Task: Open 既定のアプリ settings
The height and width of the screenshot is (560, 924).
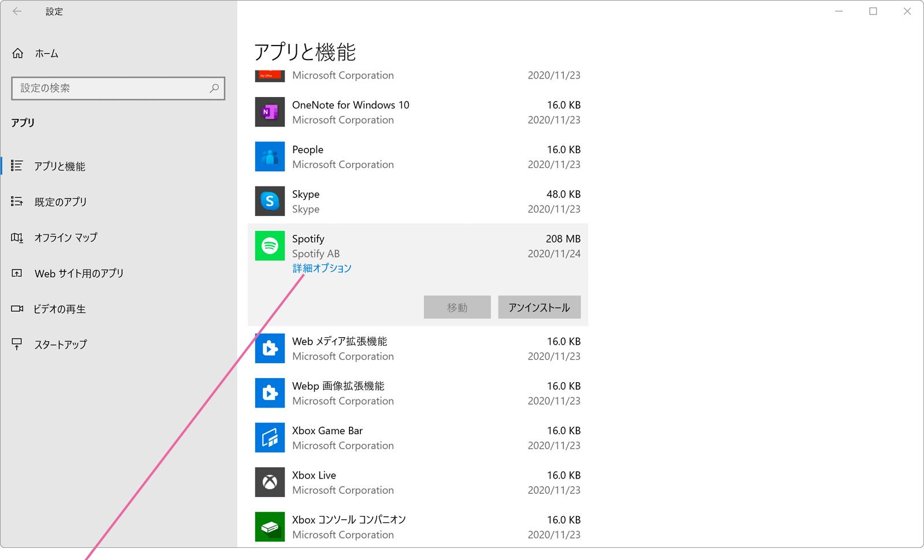Action: pyautogui.click(x=61, y=202)
